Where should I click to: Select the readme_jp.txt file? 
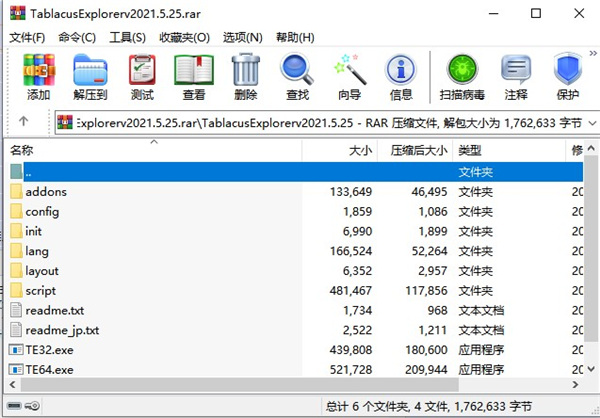pos(295,330)
